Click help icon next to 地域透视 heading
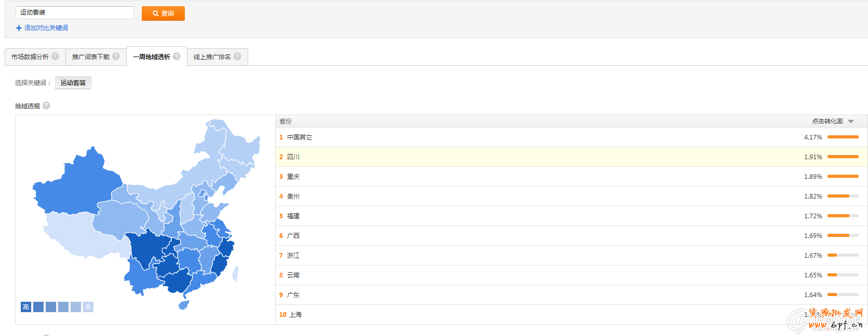This screenshot has width=868, height=336. click(46, 106)
